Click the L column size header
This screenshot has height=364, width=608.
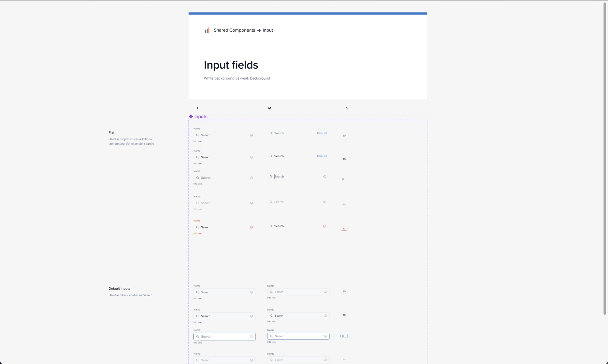coord(198,108)
